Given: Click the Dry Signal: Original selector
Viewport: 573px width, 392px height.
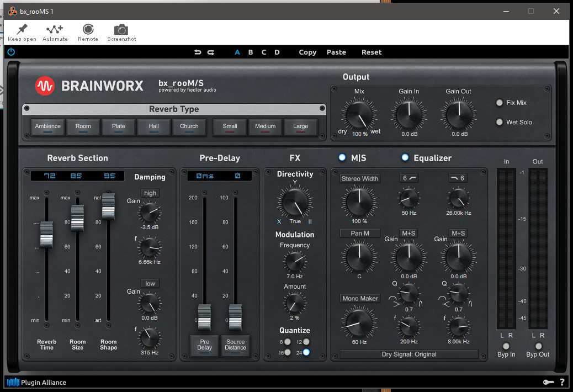Looking at the screenshot, I should click(x=409, y=354).
